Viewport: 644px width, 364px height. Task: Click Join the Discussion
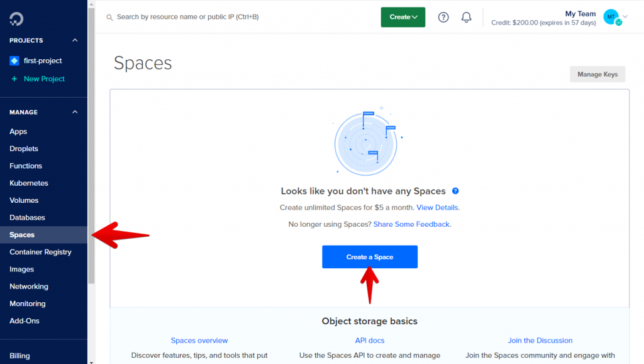click(540, 340)
